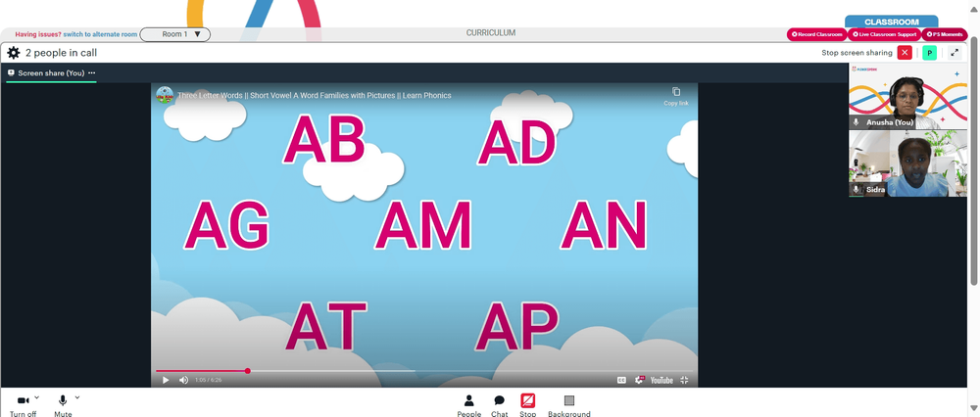Mute the microphone
980x417 pixels.
63,406
